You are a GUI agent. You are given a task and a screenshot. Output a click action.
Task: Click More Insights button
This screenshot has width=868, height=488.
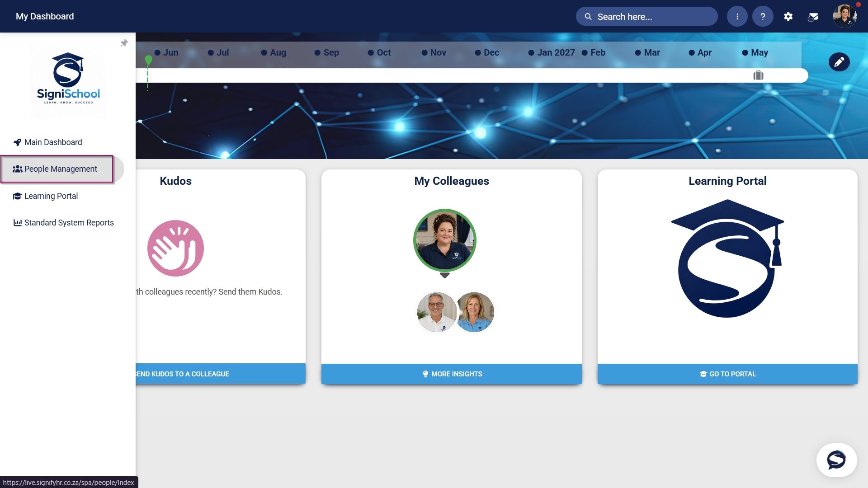coord(452,374)
